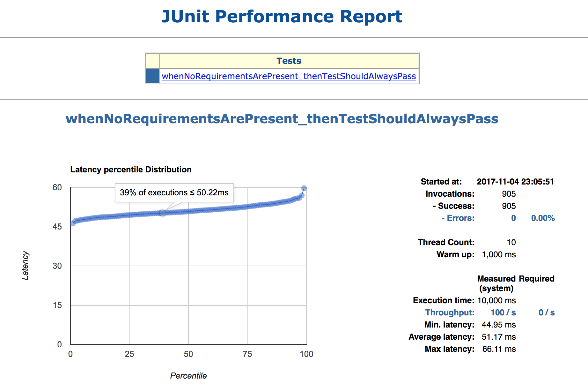The image size is (588, 392).
Task: Click the 'JUnit Performance Report' title
Action: [x=282, y=16]
